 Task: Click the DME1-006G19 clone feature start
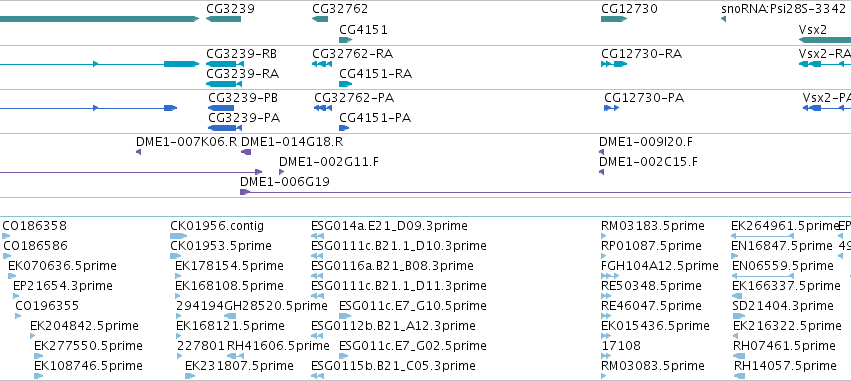(x=245, y=192)
